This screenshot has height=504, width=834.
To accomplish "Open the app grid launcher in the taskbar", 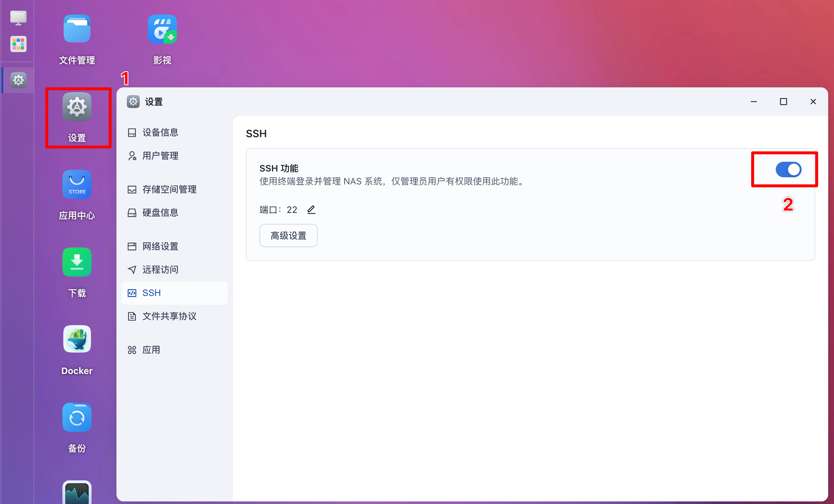I will coord(18,44).
